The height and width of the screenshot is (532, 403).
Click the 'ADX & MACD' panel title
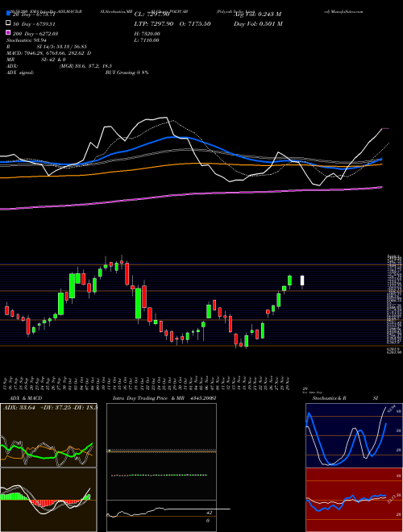coord(26,398)
